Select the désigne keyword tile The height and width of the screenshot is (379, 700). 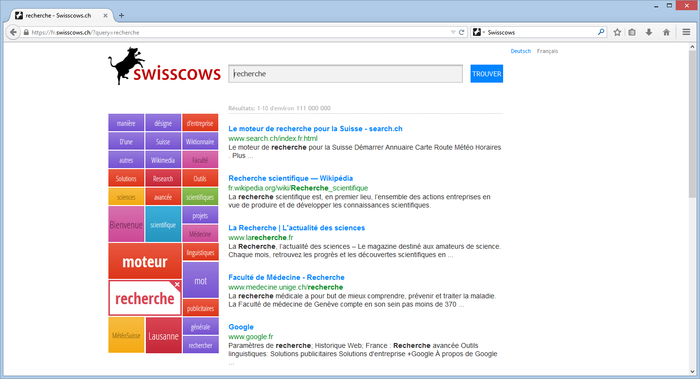pos(163,123)
